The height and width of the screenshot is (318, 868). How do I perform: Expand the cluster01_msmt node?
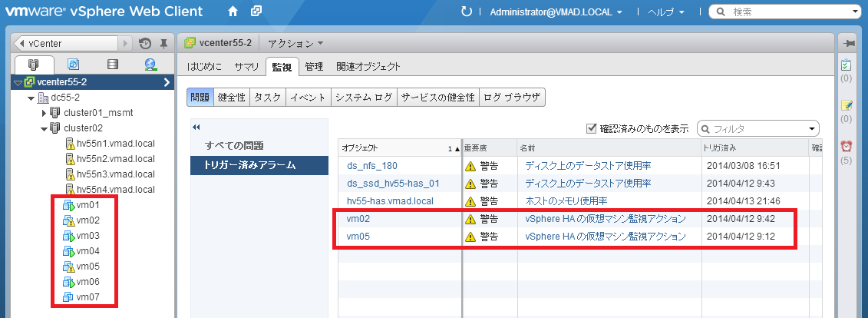point(45,113)
